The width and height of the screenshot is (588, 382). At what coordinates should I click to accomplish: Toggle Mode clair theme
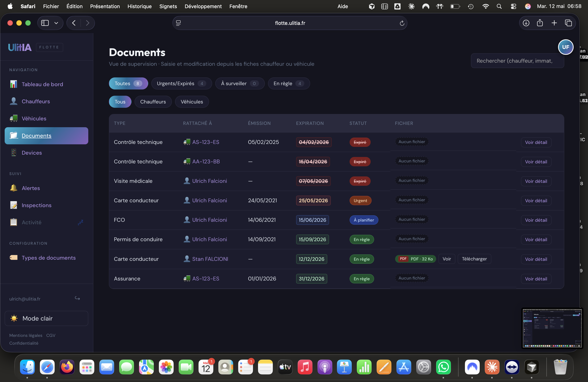click(46, 318)
